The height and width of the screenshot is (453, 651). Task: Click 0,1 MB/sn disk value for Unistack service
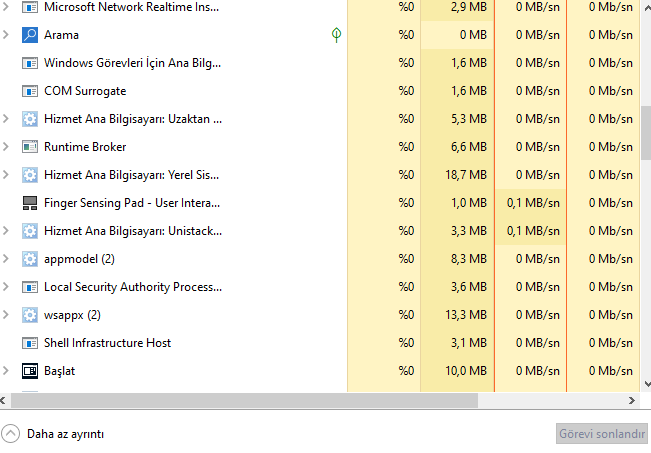coord(533,231)
